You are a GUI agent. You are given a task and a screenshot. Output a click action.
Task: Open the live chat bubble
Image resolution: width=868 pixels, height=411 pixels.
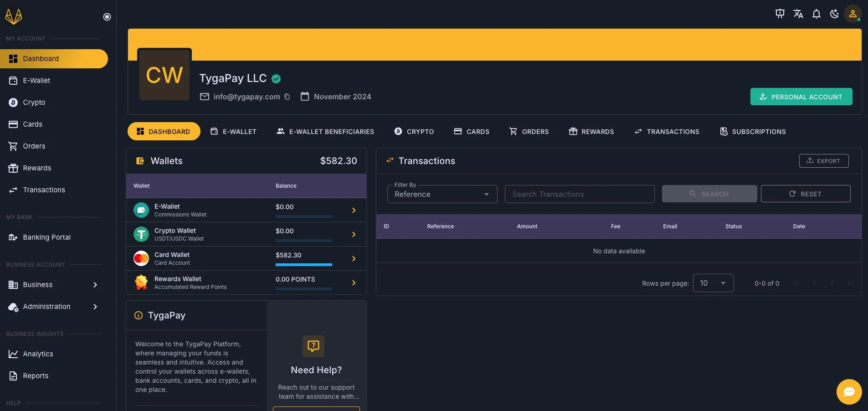pyautogui.click(x=849, y=392)
